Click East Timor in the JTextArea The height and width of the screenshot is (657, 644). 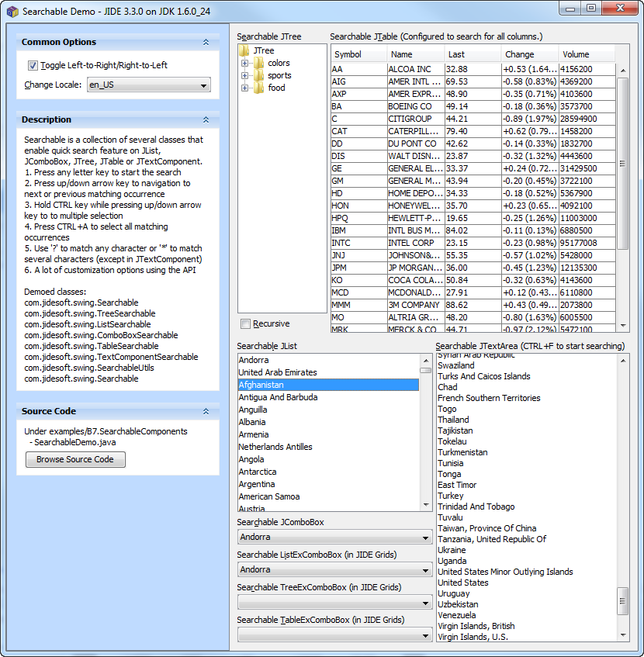[x=457, y=486]
